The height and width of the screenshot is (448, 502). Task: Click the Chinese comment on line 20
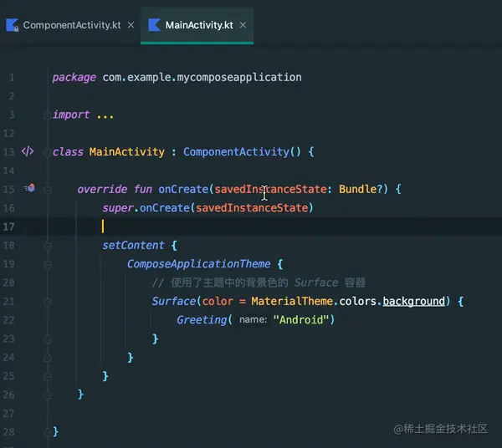pyautogui.click(x=259, y=283)
